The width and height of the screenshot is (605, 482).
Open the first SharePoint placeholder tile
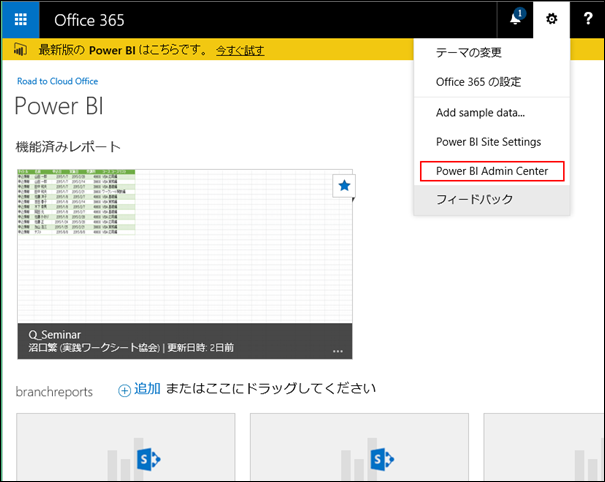[x=126, y=447]
